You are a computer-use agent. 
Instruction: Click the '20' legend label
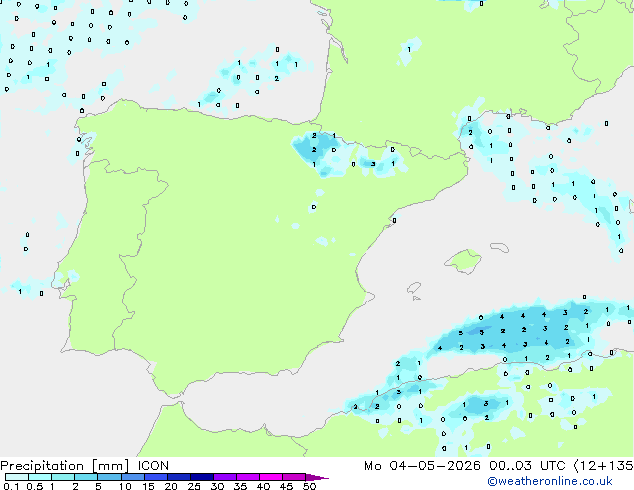[x=171, y=486]
